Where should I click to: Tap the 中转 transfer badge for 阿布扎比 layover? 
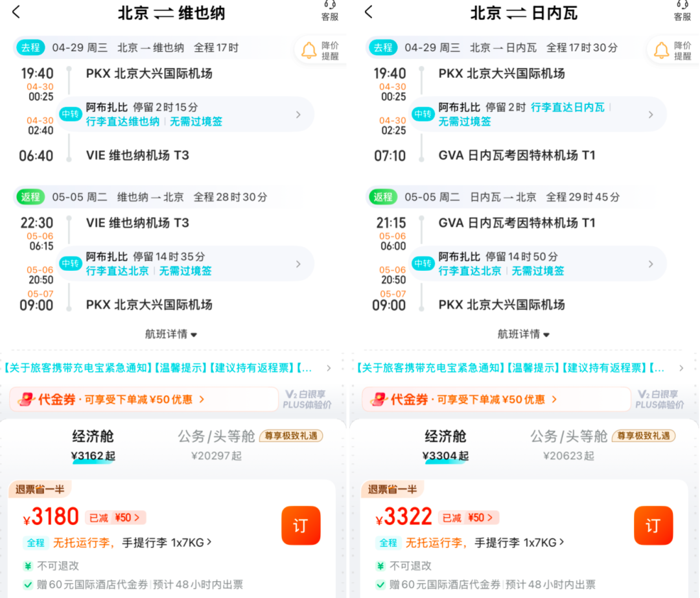click(x=70, y=114)
